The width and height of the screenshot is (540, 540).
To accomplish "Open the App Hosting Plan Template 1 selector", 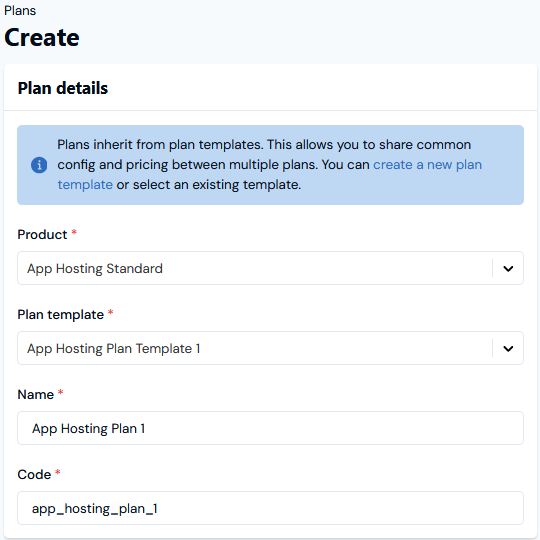I will (x=270, y=348).
